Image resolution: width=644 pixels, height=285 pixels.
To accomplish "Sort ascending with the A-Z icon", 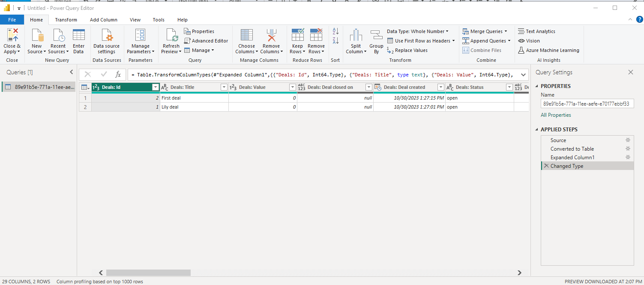I will 335,31.
